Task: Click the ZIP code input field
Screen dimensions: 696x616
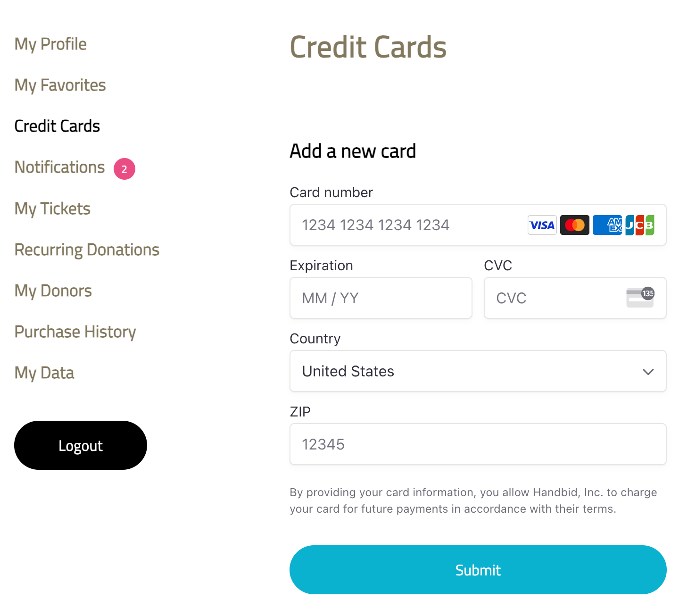Action: pyautogui.click(x=478, y=444)
